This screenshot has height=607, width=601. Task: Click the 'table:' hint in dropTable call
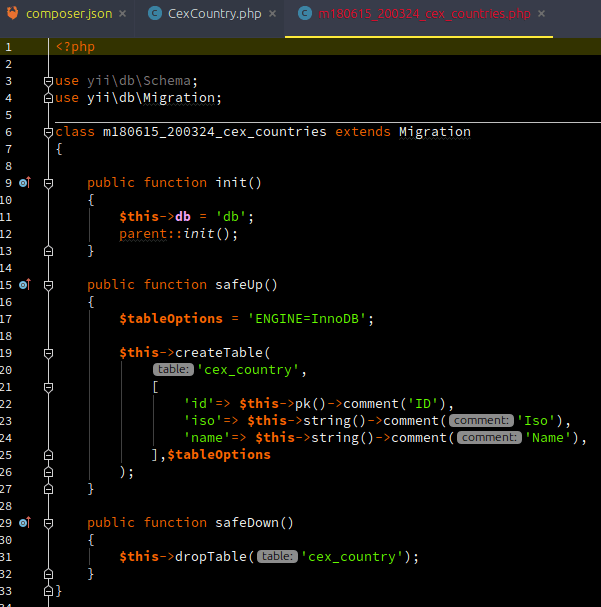tap(277, 556)
